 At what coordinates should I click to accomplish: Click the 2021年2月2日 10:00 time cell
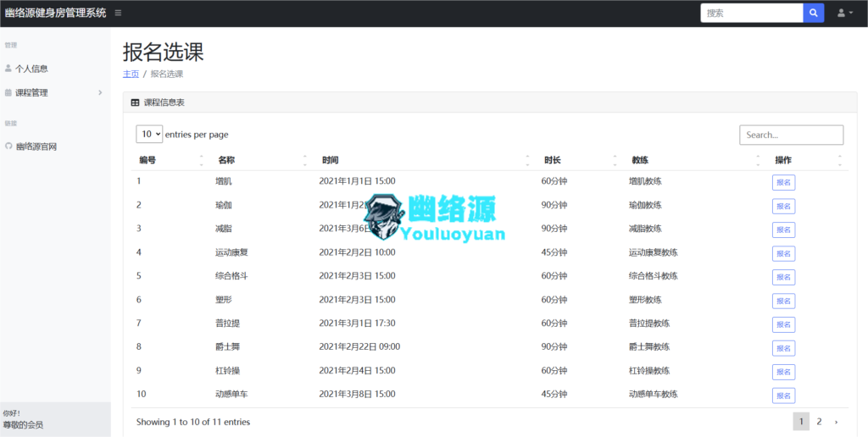tap(357, 252)
